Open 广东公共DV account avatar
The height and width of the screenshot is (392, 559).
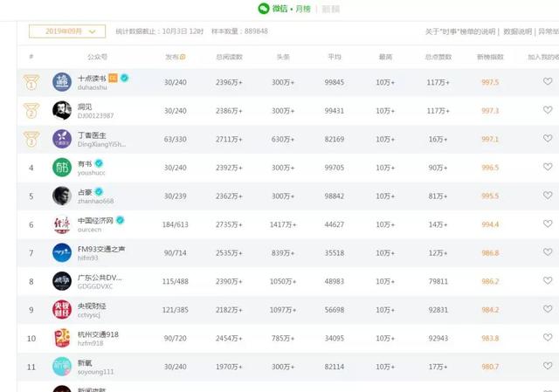click(x=62, y=281)
